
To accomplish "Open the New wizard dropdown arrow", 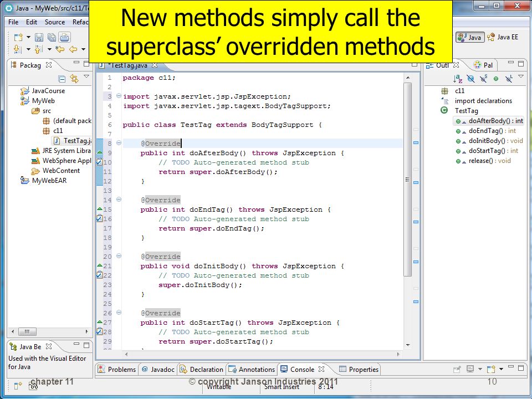I will click(28, 37).
